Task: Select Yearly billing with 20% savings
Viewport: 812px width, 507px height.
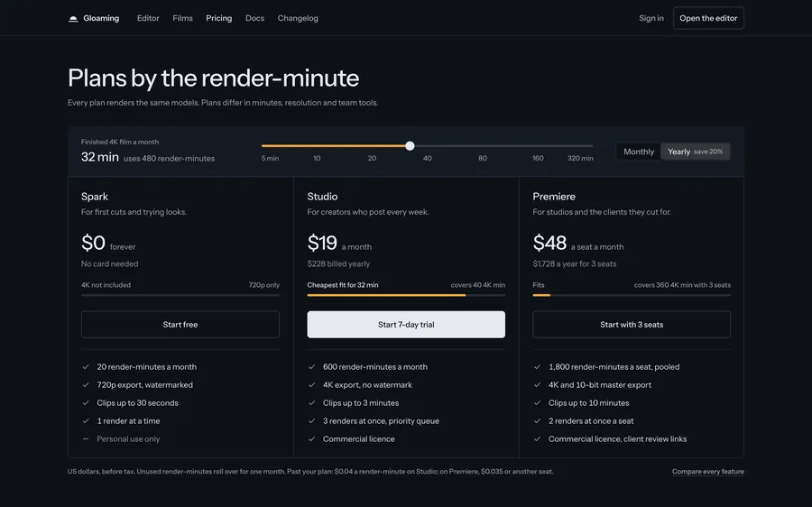Action: coord(695,152)
